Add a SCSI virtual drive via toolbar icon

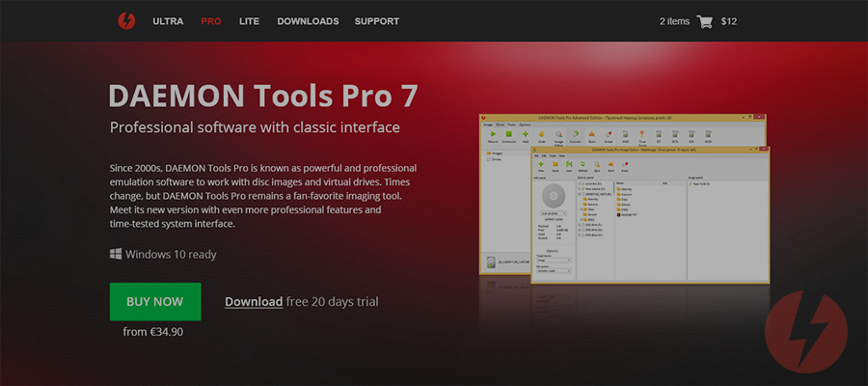675,134
